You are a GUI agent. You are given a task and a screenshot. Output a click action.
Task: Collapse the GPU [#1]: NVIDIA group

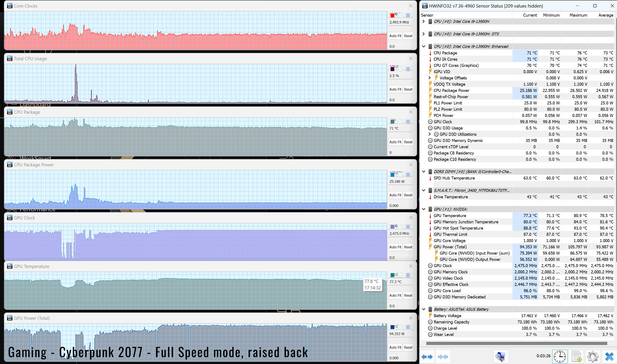pyautogui.click(x=423, y=209)
